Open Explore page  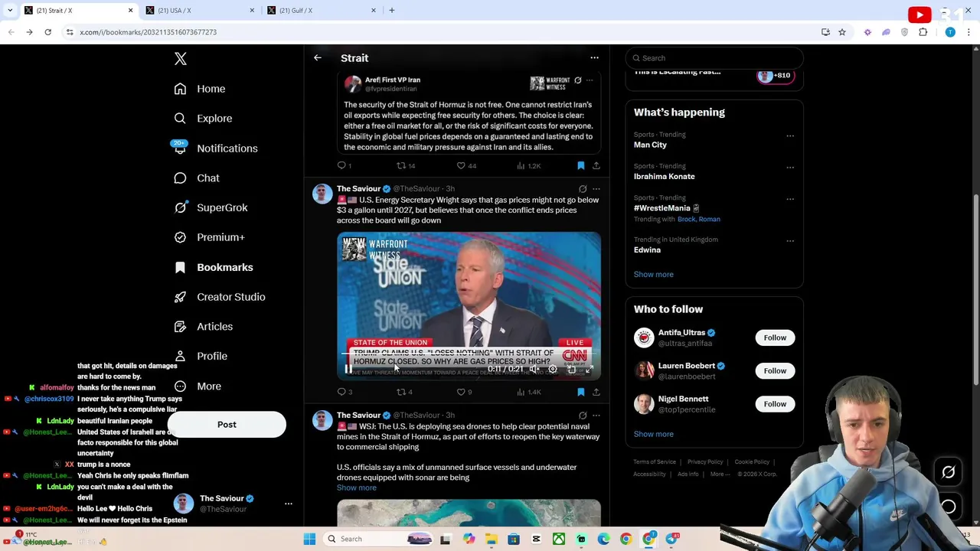[203, 119]
